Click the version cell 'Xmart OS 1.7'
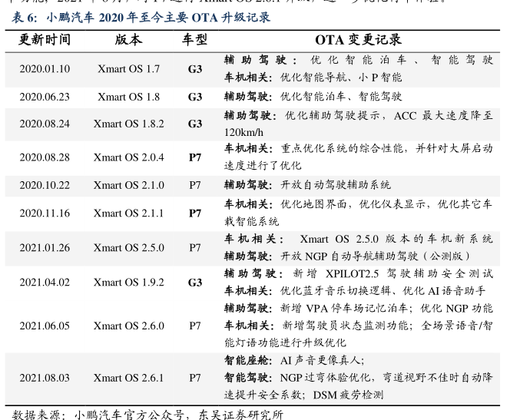Screen dimensions: 510x420 tap(129, 69)
